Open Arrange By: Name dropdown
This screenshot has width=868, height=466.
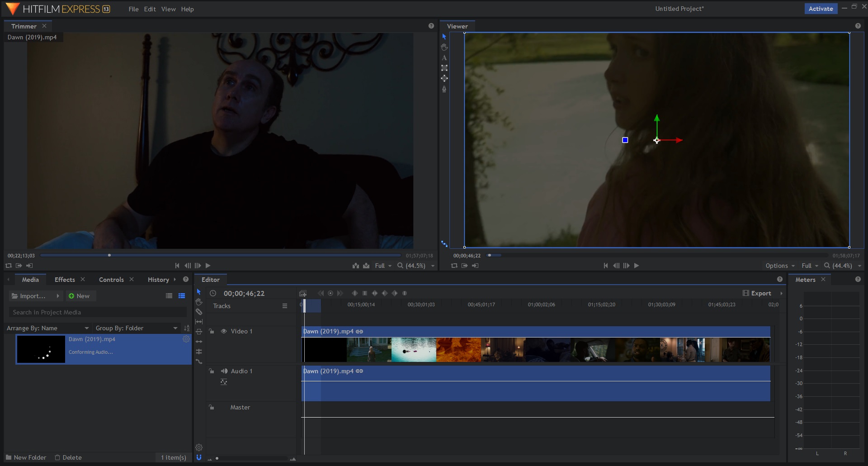pyautogui.click(x=48, y=328)
